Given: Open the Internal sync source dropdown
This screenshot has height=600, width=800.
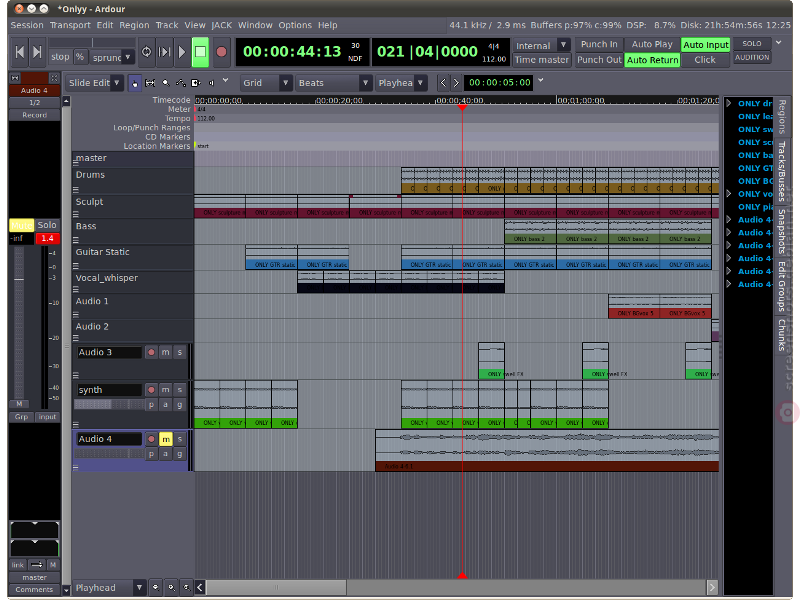Looking at the screenshot, I should (x=541, y=45).
